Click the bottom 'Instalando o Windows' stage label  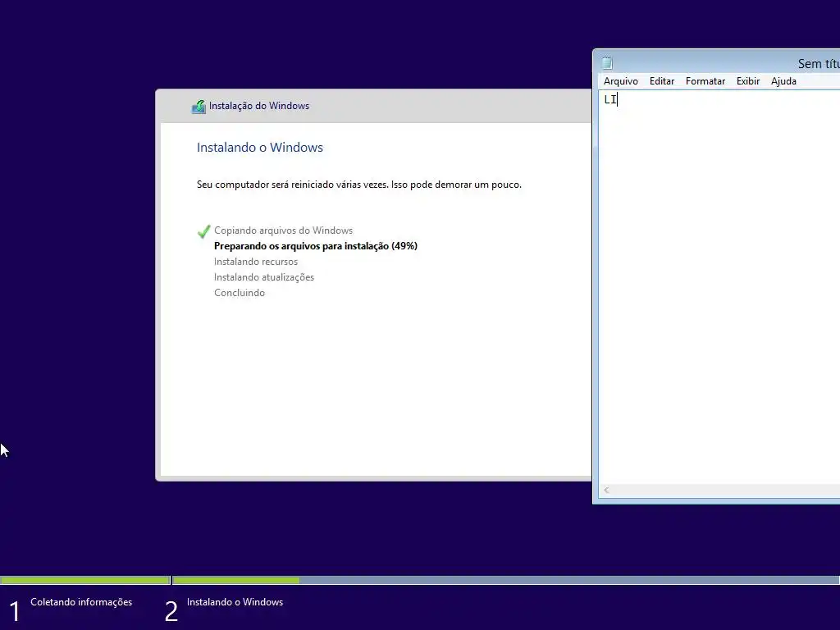pos(235,602)
